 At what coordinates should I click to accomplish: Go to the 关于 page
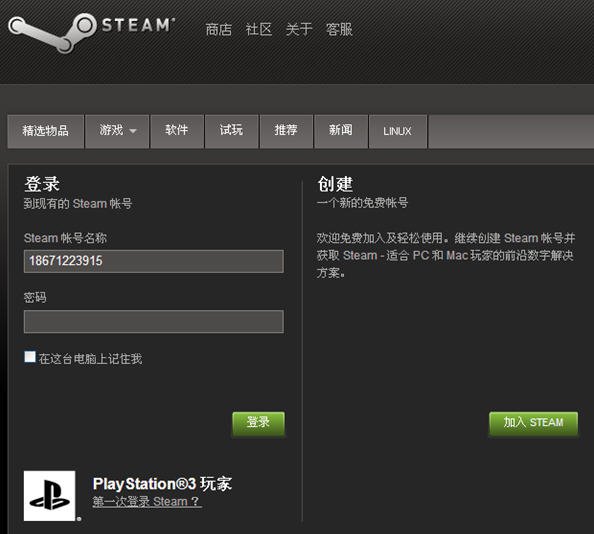[299, 29]
